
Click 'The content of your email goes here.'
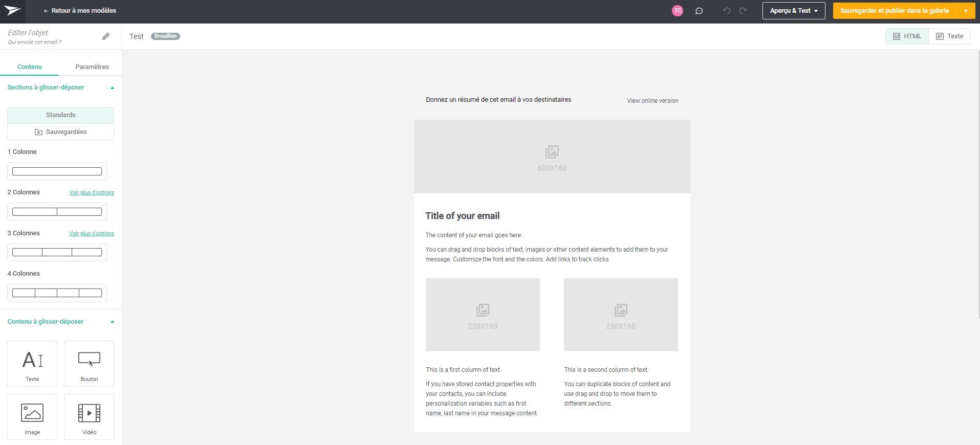coord(474,235)
